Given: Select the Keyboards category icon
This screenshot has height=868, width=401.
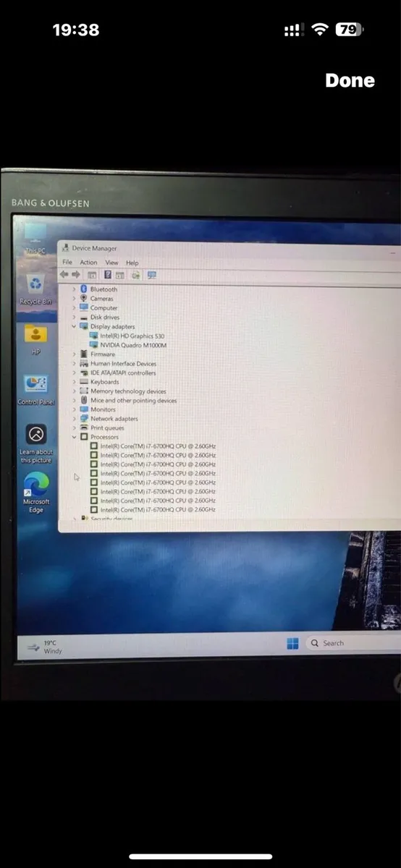Looking at the screenshot, I should tap(84, 382).
